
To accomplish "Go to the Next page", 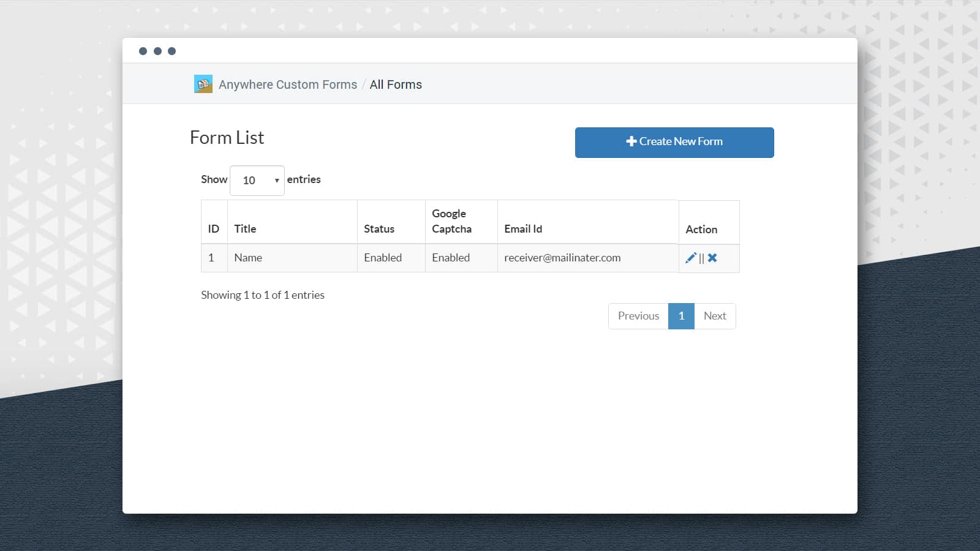I will (x=715, y=316).
